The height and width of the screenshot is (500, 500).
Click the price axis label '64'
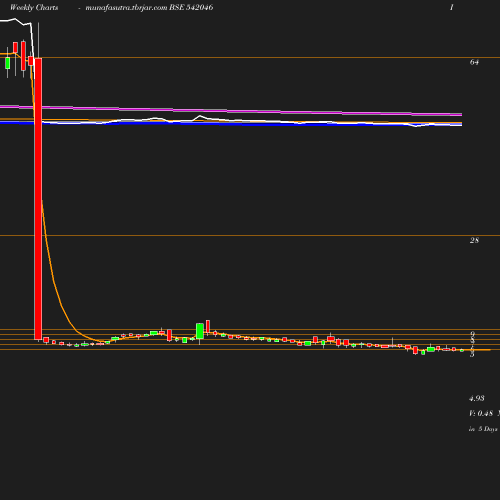coord(474,62)
